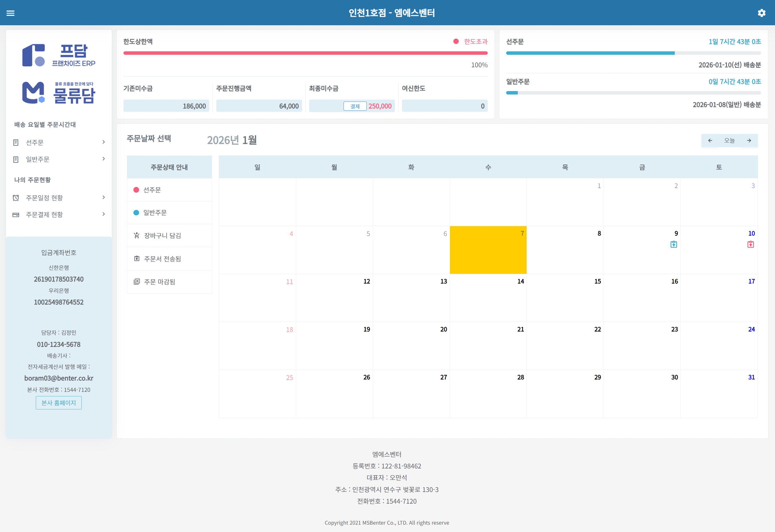The image size is (775, 532).
Task: Expand the 일반주문 sidebar chevron
Action: (x=103, y=159)
